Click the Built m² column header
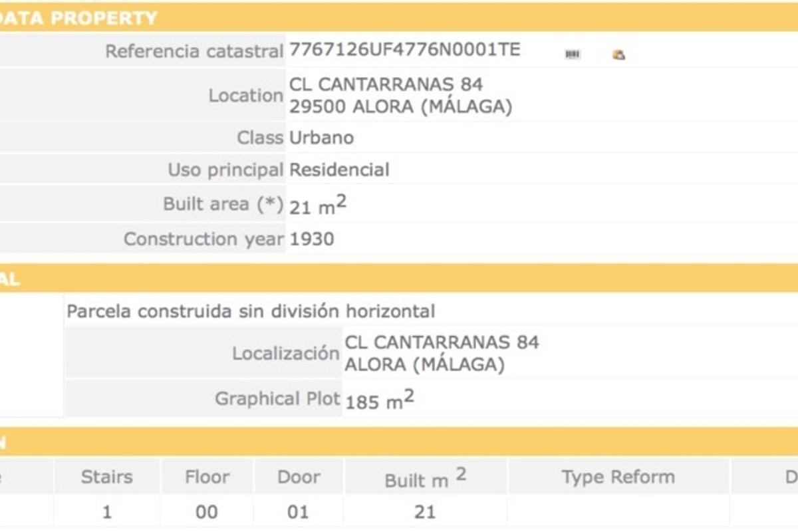798x532 pixels. tap(426, 479)
